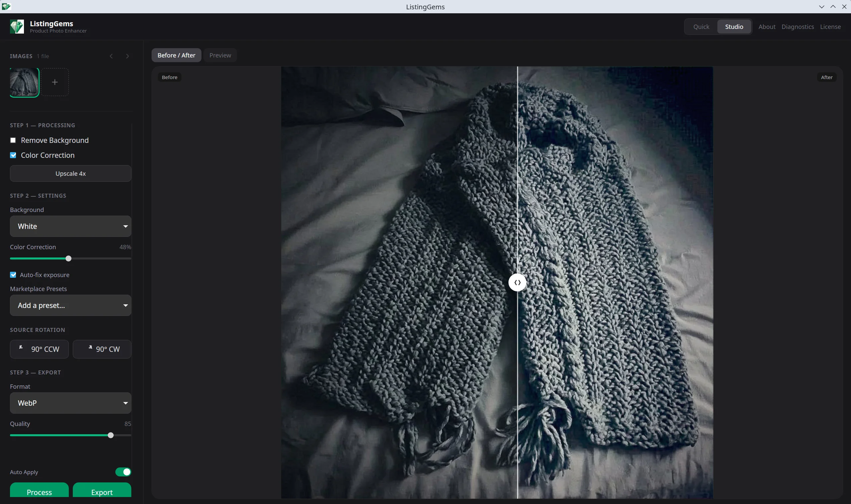This screenshot has width=851, height=504.
Task: Open the White background dropdown
Action: 70,226
